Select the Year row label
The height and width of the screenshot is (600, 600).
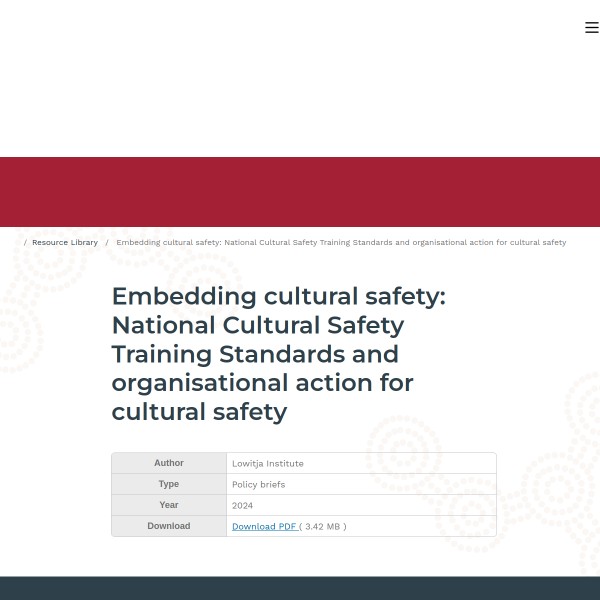pos(169,505)
